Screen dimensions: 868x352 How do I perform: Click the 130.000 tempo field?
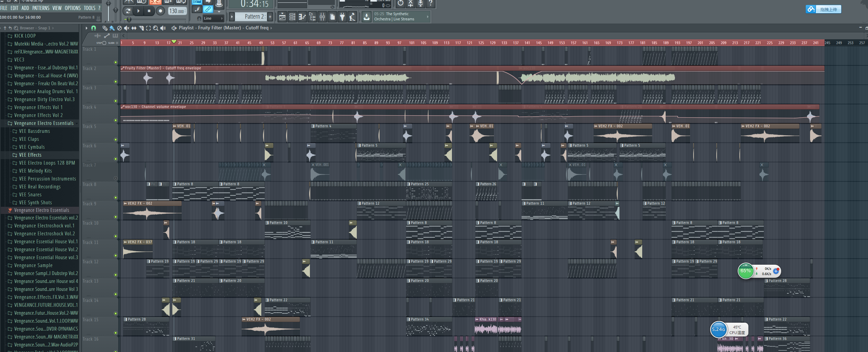177,11
